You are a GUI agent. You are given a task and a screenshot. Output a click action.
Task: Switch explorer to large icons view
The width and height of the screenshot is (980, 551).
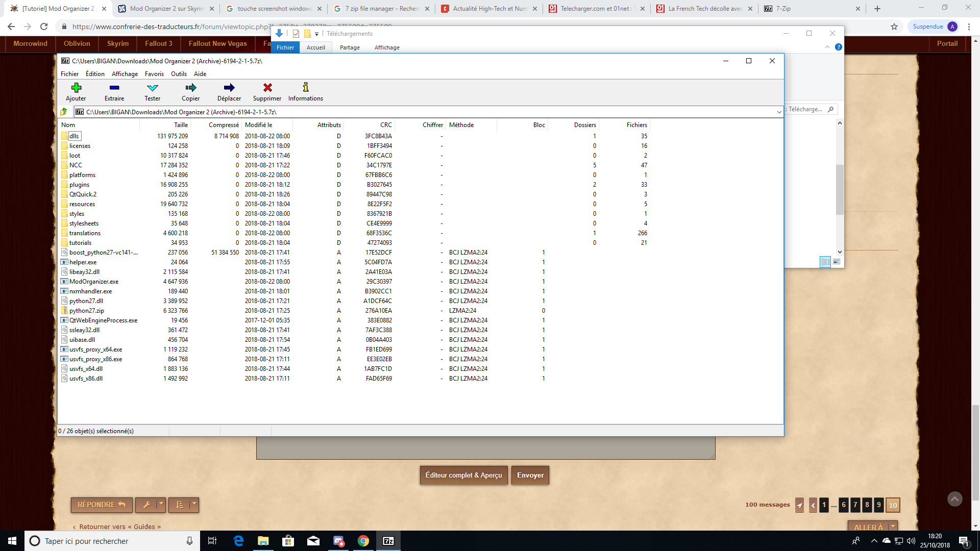point(837,262)
